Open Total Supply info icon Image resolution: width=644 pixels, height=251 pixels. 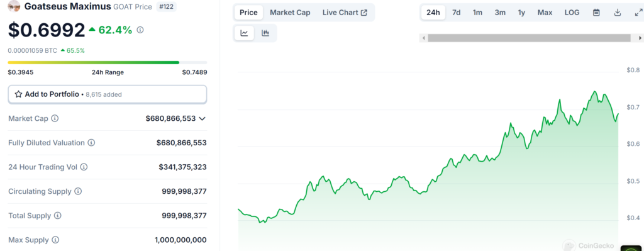pos(57,215)
